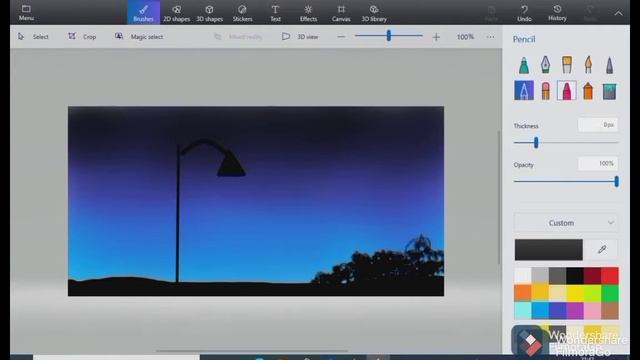Activate the Magic select tool
Viewport: 640px width, 360px height.
pyautogui.click(x=139, y=37)
